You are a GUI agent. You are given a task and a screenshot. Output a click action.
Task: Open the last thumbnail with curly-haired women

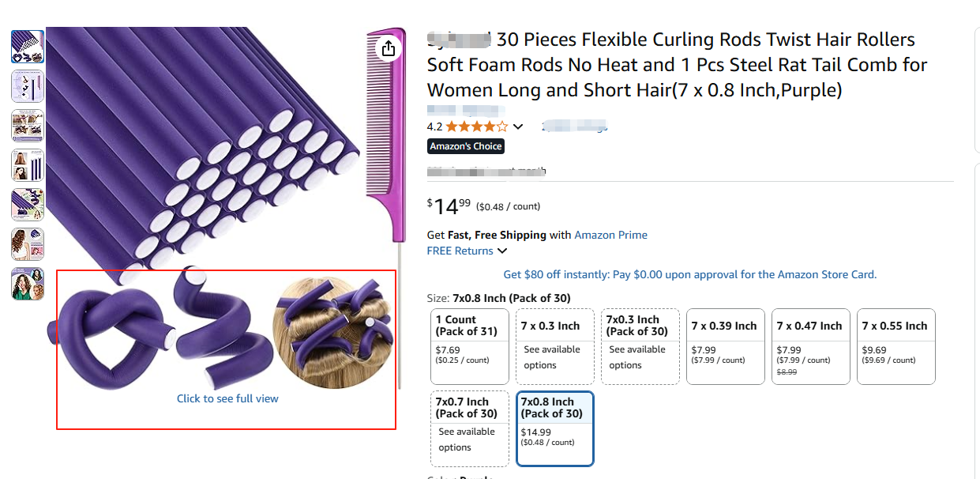(x=28, y=284)
